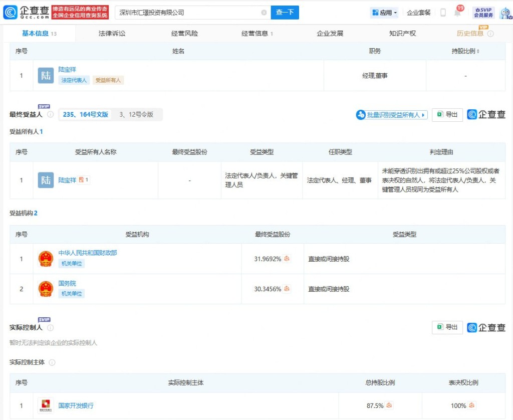Open 企业套餐 link
Screen dimensions: 513x420
(x=418, y=13)
